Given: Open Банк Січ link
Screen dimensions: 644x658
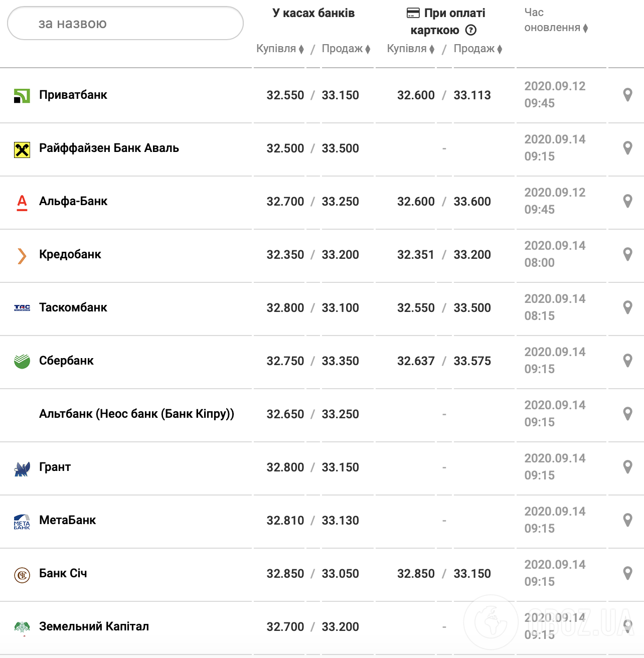Looking at the screenshot, I should coord(63,573).
